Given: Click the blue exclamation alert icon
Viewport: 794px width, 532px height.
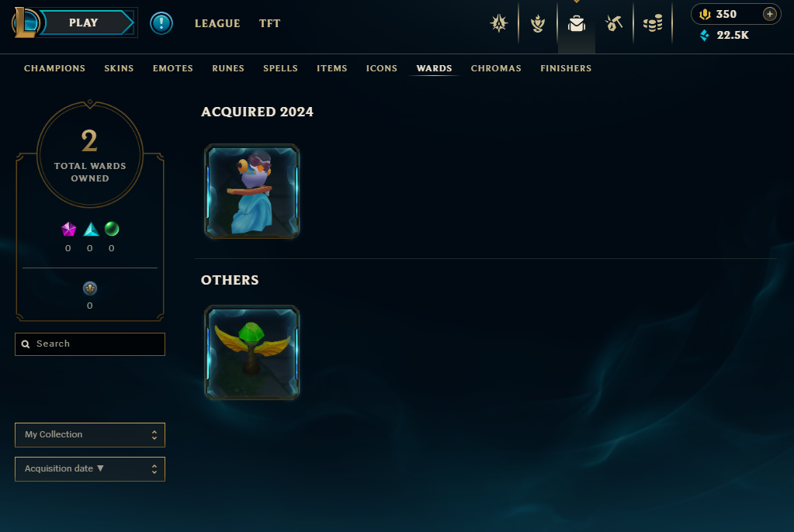Looking at the screenshot, I should (161, 23).
